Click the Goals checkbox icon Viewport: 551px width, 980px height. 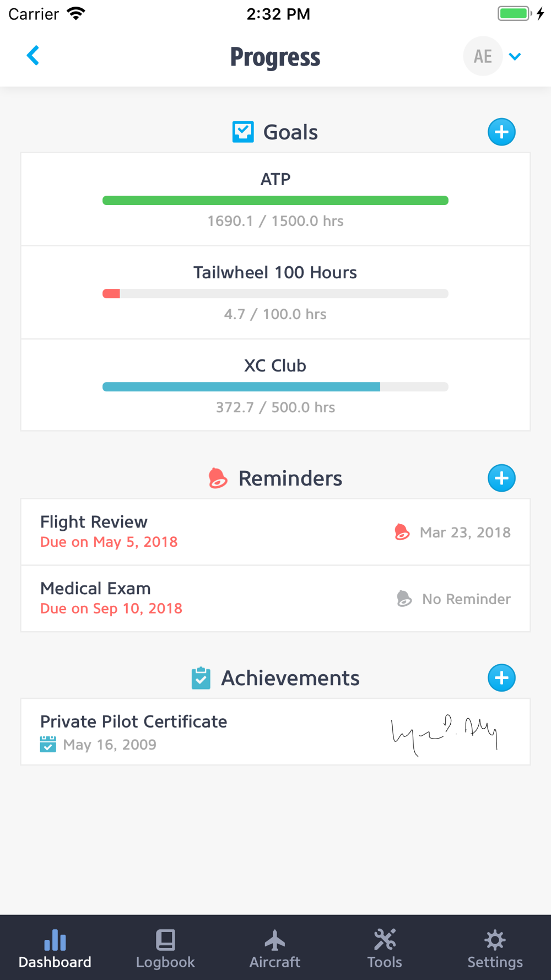coord(243,132)
